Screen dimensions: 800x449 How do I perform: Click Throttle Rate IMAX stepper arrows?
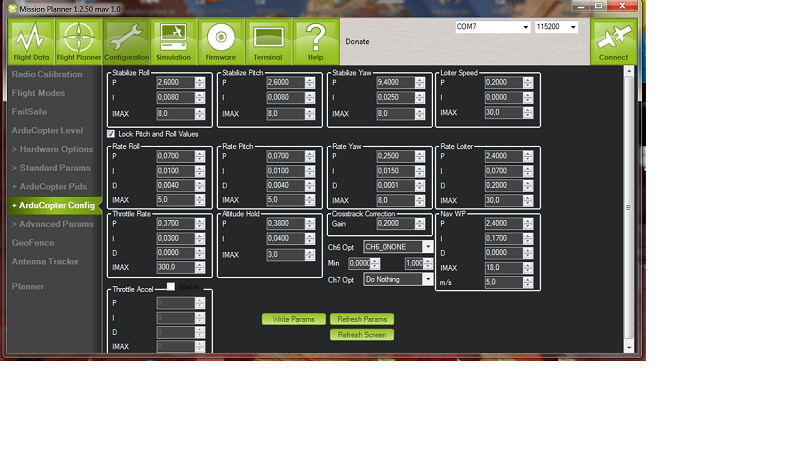tap(200, 267)
